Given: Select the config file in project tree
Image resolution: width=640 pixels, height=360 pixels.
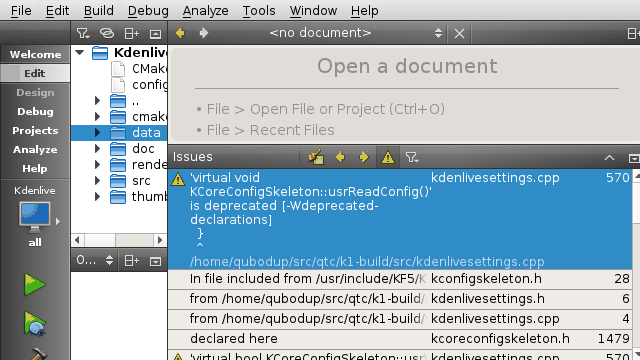Looking at the screenshot, I should coord(139,84).
